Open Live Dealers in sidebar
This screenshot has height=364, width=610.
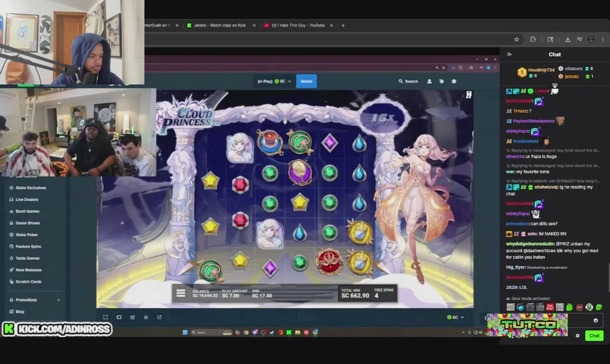click(27, 199)
